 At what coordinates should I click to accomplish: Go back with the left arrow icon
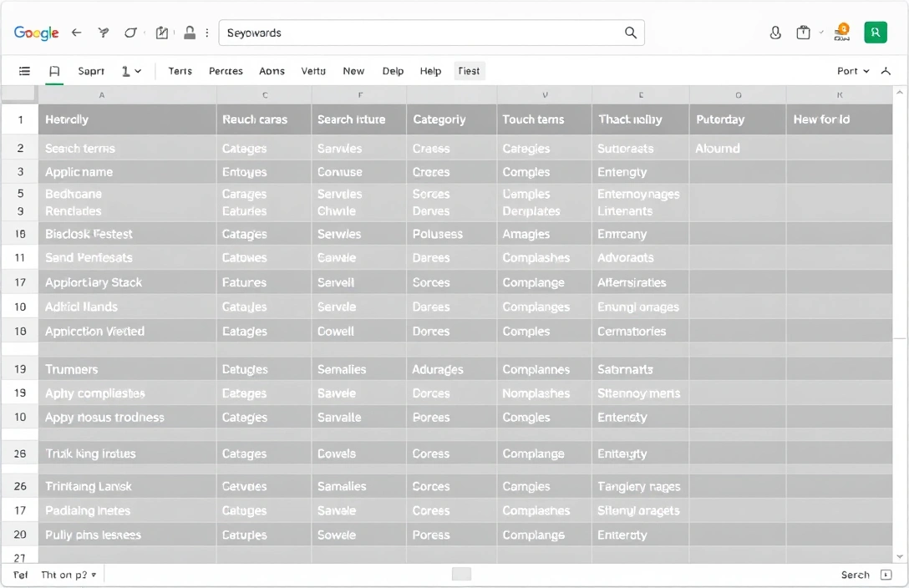click(x=77, y=33)
